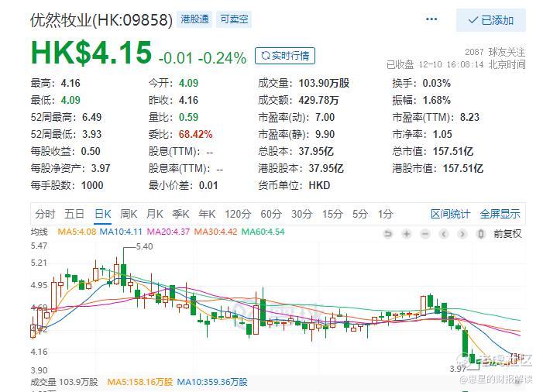Click the 市盈率(TTM) 8.23 value

click(469, 118)
